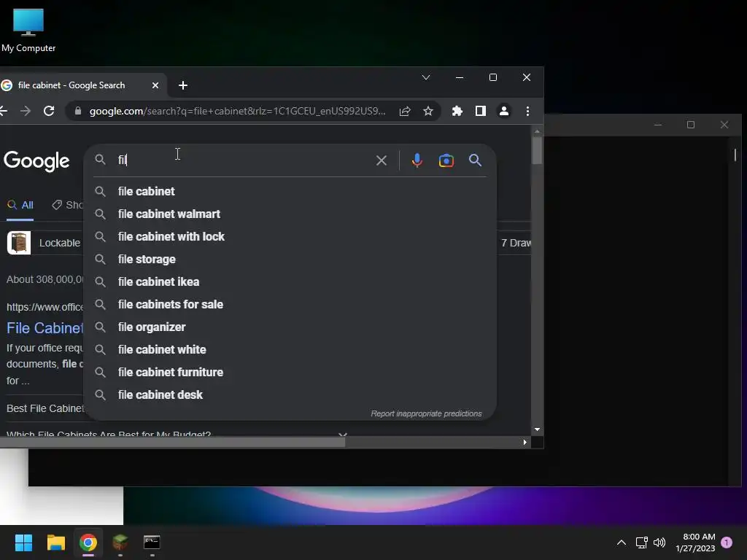The width and height of the screenshot is (747, 560).
Task: Close the file cabinet Google Search tab
Action: click(x=155, y=85)
